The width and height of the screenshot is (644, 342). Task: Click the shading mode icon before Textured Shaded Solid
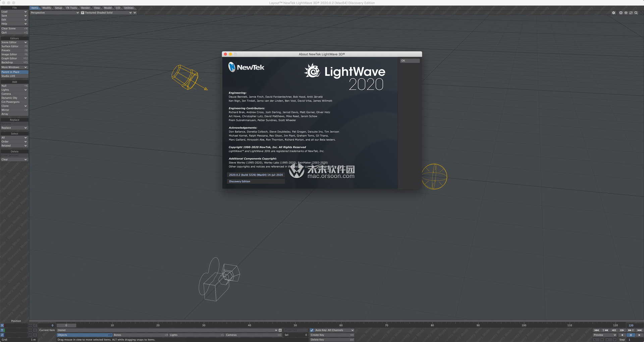(x=83, y=13)
